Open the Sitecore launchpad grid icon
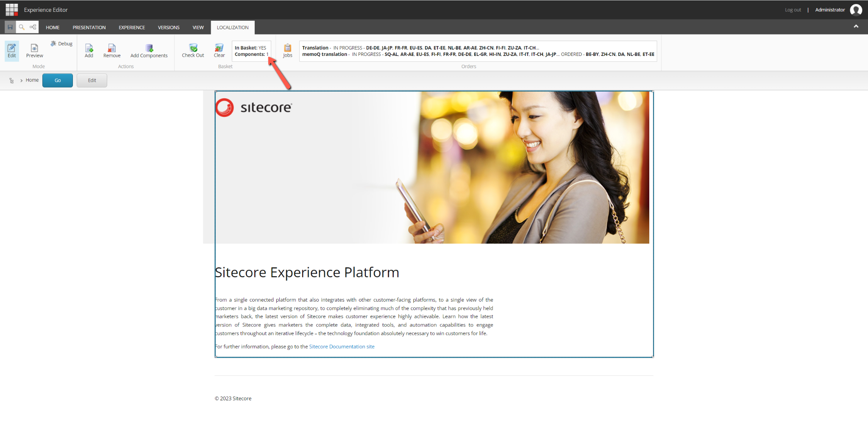Viewport: 868px width, 441px height. coord(11,9)
